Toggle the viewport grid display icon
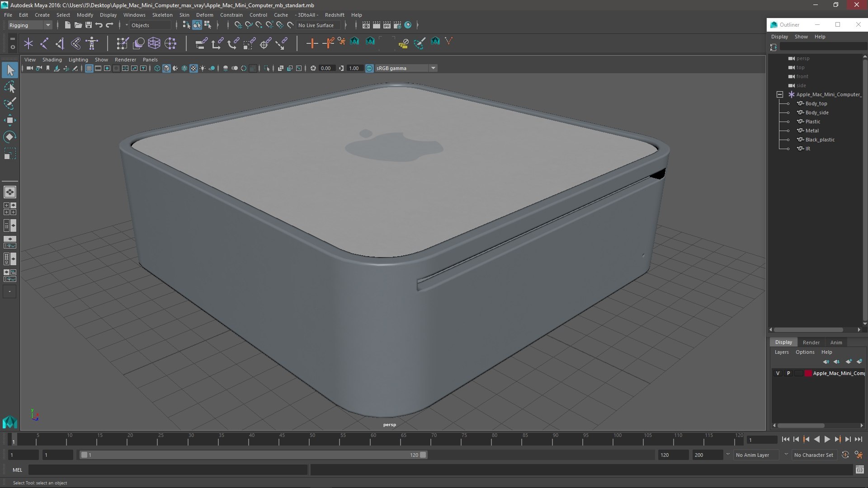This screenshot has width=868, height=488. pos(89,68)
